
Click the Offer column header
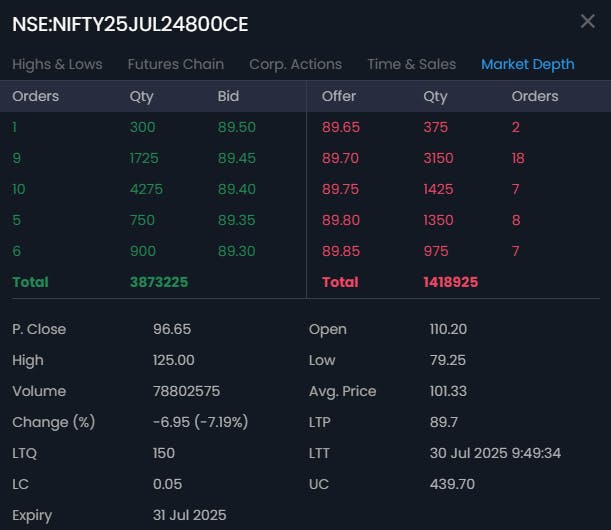pyautogui.click(x=339, y=96)
